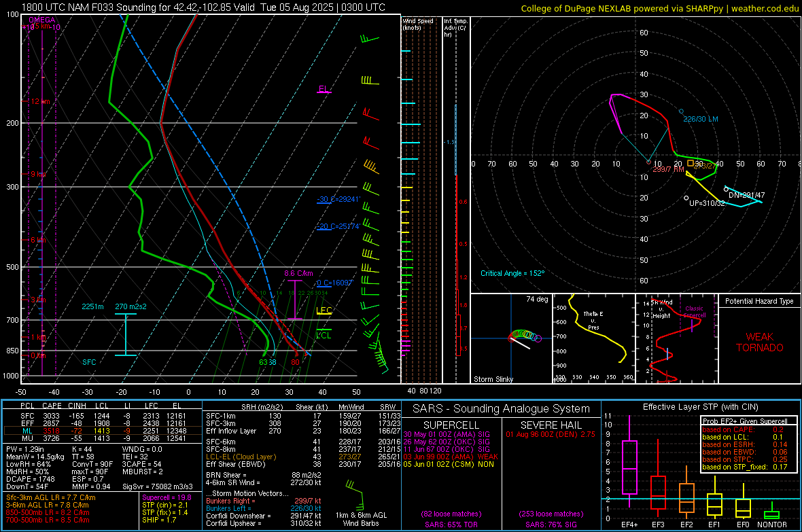Click the Supercell = 19.8 composite value

pyautogui.click(x=167, y=497)
